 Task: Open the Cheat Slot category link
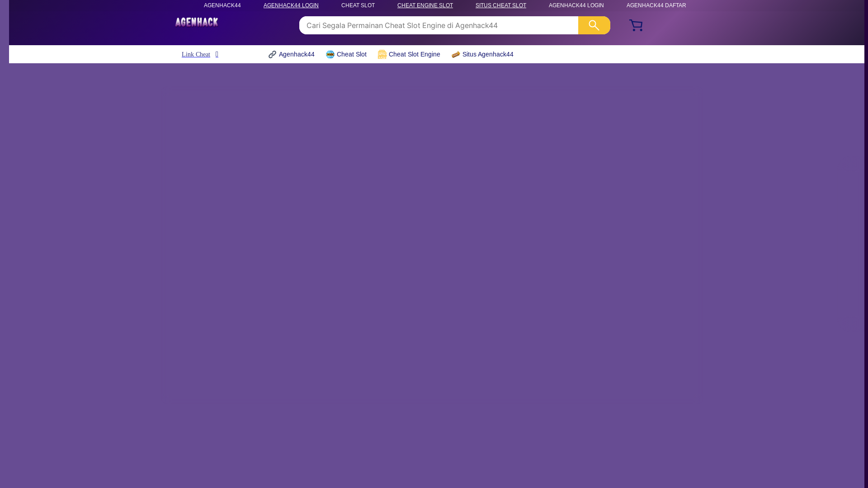[352, 54]
